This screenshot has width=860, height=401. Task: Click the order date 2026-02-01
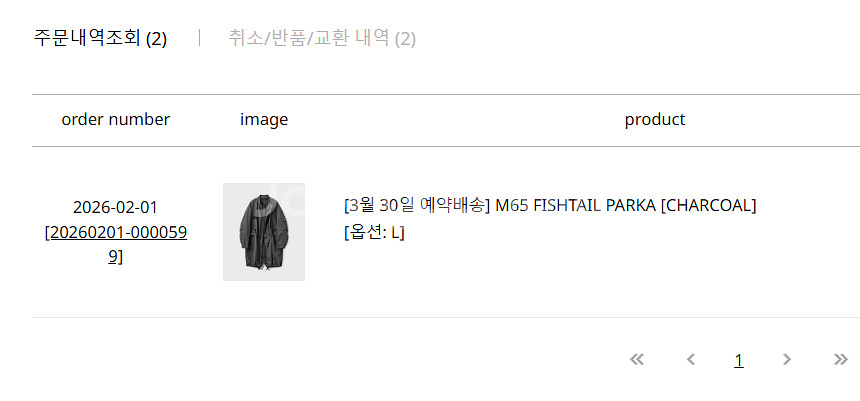(x=116, y=207)
